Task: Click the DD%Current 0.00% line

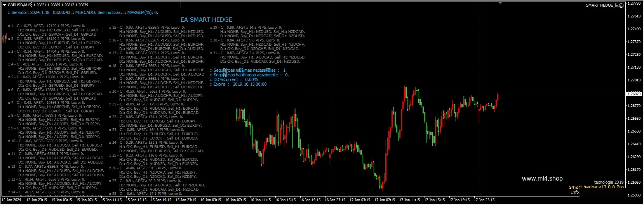Action: point(234,79)
